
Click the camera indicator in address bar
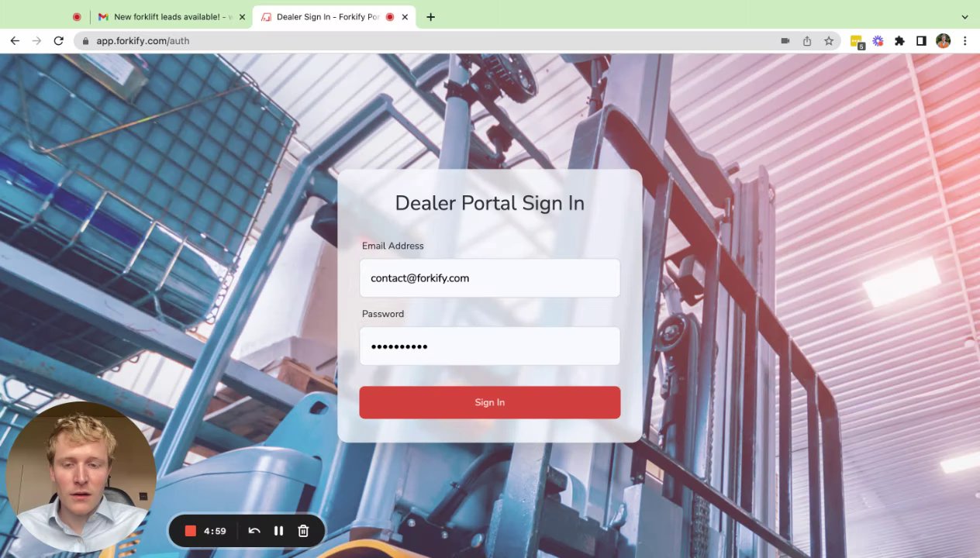tap(785, 41)
